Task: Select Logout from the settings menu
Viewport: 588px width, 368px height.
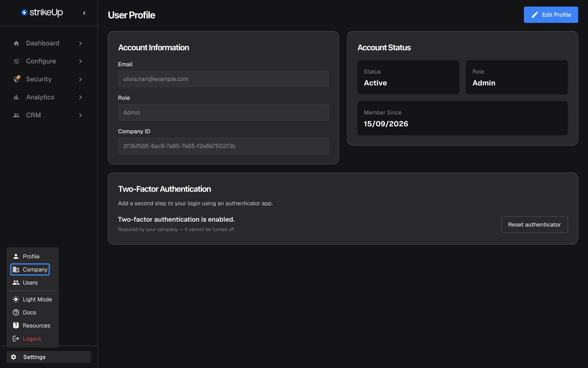Action: click(x=33, y=339)
